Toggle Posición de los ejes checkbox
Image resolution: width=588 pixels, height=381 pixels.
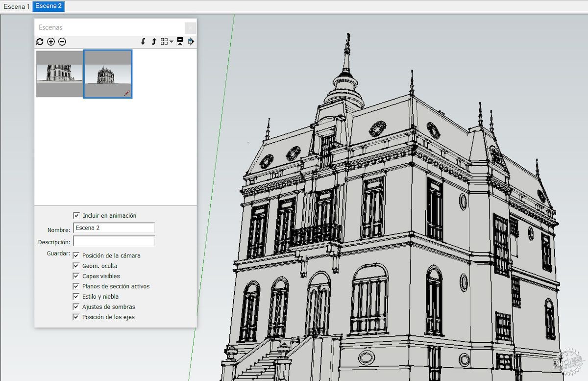tap(76, 317)
